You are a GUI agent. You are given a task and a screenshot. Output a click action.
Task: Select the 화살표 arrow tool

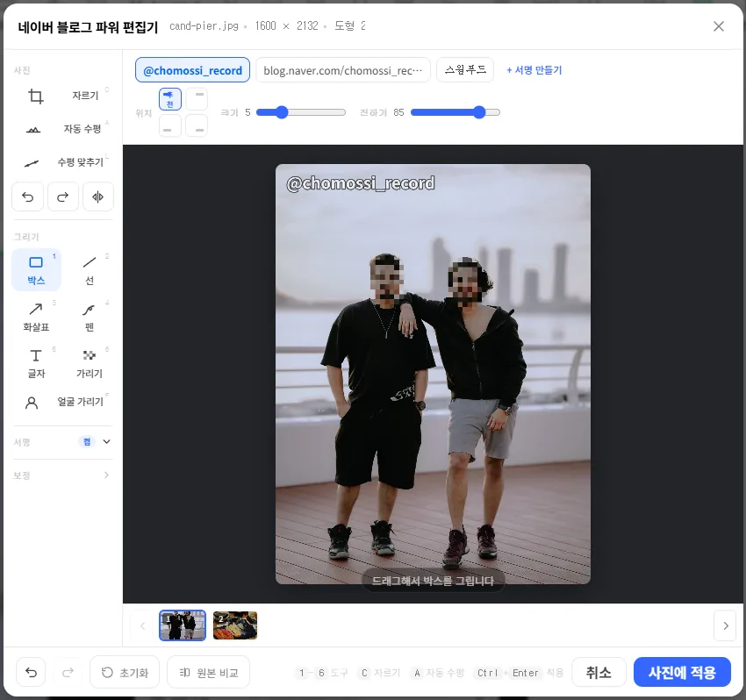(x=36, y=317)
